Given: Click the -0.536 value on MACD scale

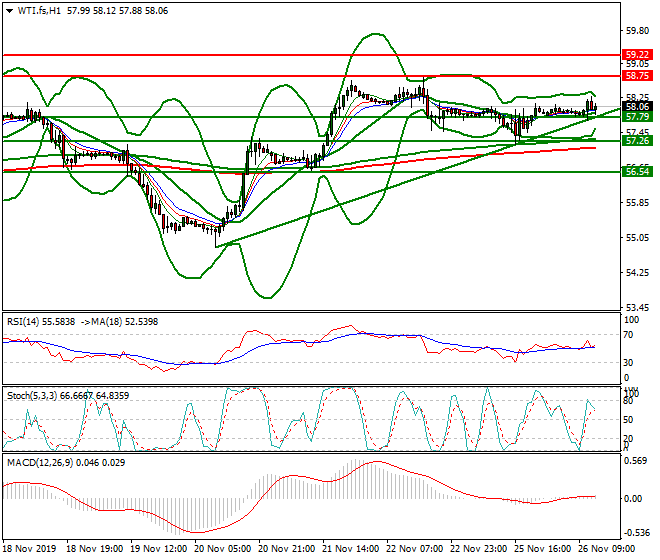Looking at the screenshot, I should click(x=635, y=533).
